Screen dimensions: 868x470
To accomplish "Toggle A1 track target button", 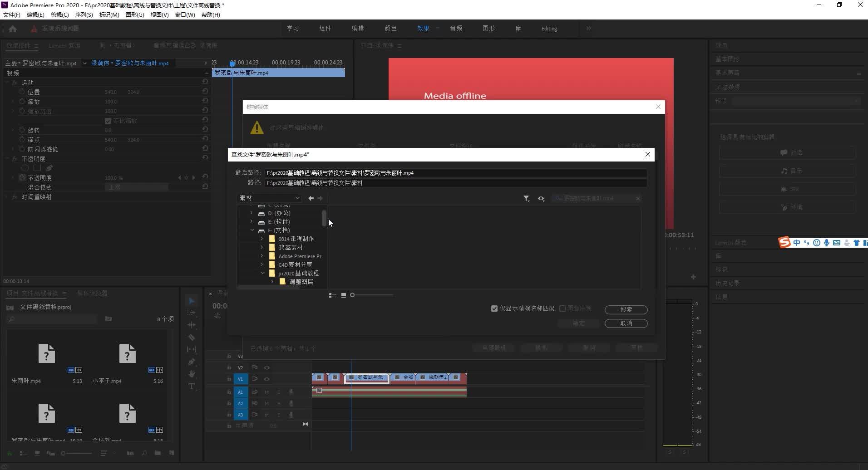I will click(241, 392).
